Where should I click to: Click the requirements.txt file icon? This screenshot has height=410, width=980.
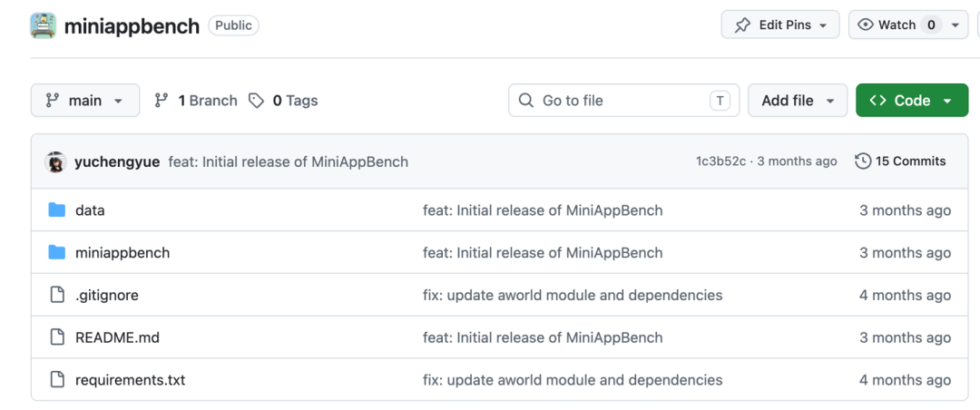[x=57, y=379]
